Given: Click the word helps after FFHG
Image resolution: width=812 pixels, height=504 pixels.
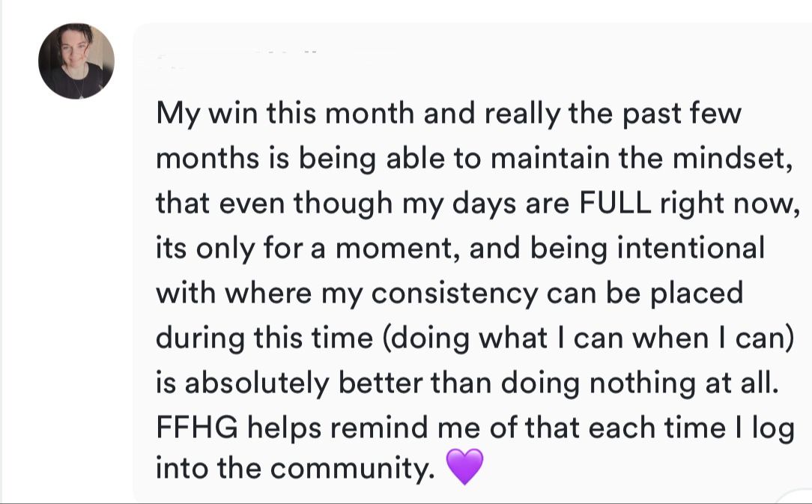Looking at the screenshot, I should pyautogui.click(x=285, y=429).
